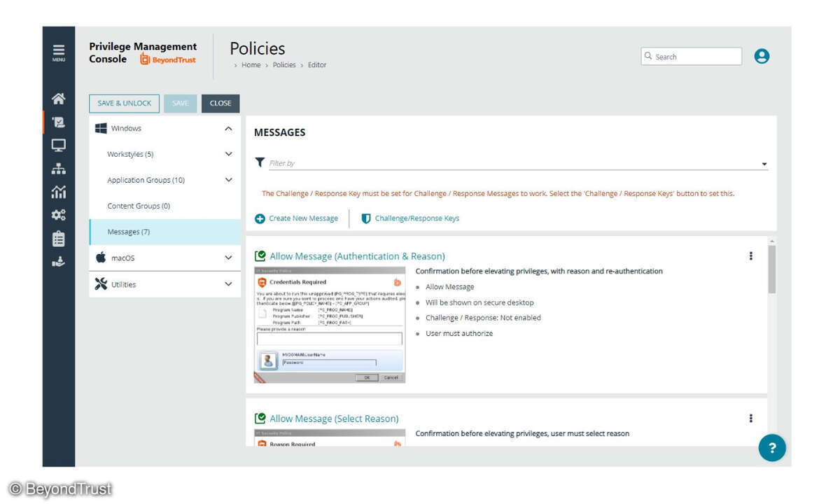Click the filter funnel icon

pos(260,162)
